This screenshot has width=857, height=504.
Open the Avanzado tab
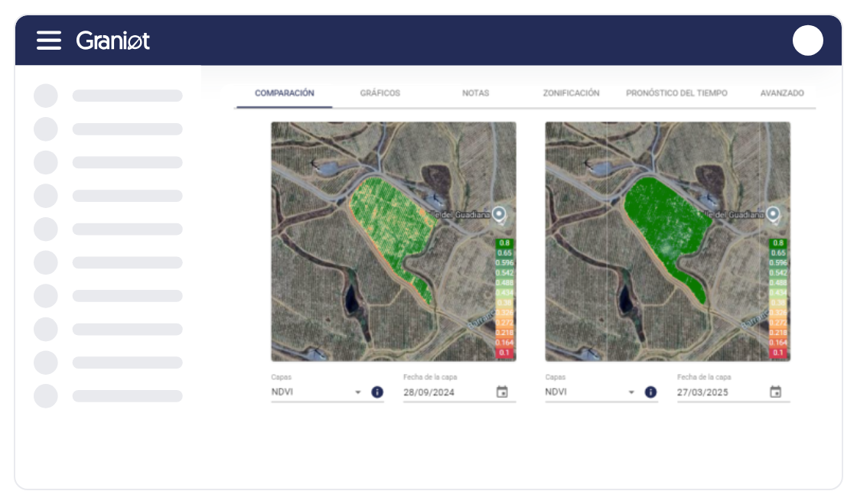(781, 93)
